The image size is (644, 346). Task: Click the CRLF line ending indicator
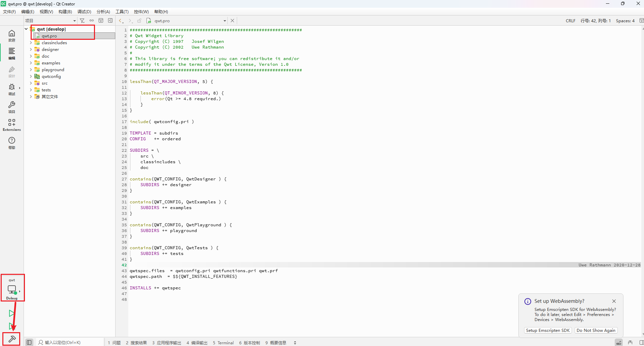point(571,21)
